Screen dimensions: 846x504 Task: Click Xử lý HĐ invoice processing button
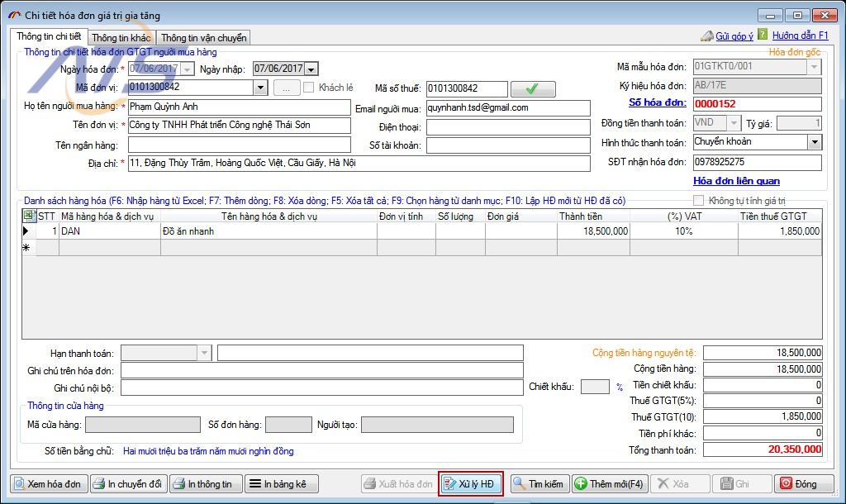coord(470,484)
